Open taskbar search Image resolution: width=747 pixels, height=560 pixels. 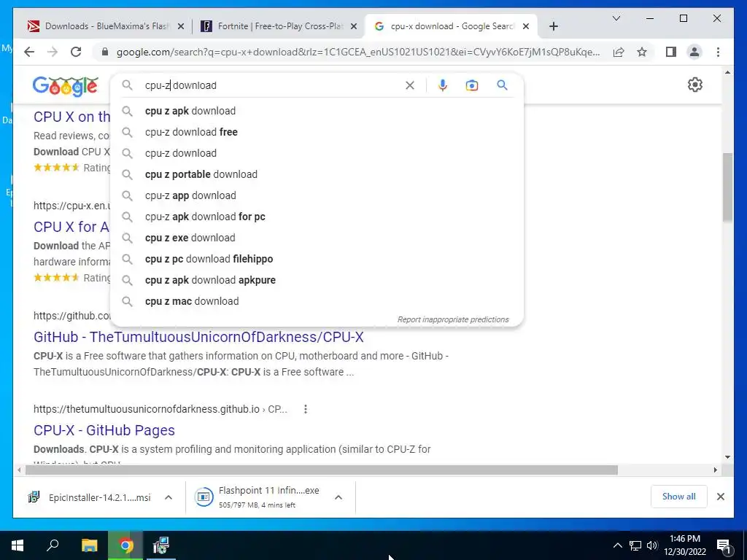click(x=53, y=545)
